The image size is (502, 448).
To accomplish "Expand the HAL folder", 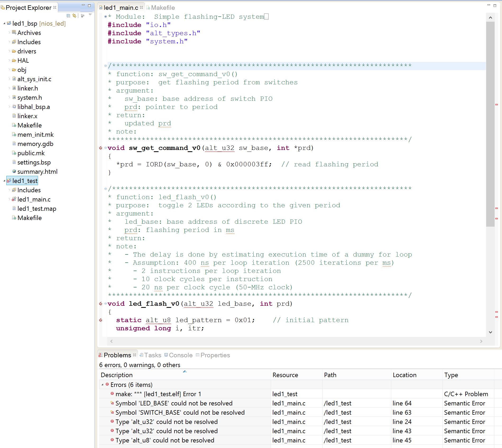I will (9, 61).
